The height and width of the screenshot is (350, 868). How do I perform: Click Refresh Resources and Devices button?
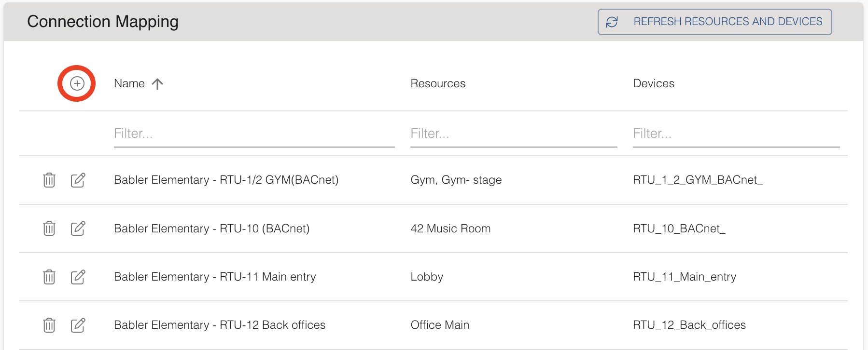tap(715, 22)
